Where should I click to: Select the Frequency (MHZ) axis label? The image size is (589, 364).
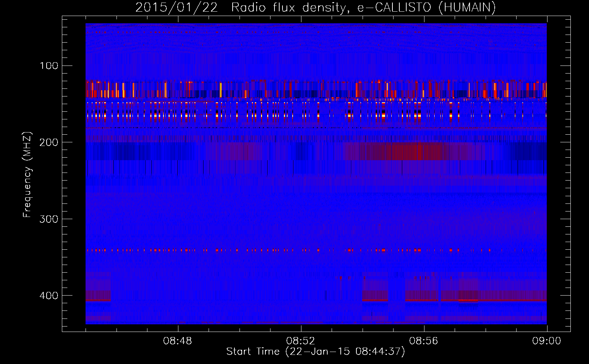[27, 174]
